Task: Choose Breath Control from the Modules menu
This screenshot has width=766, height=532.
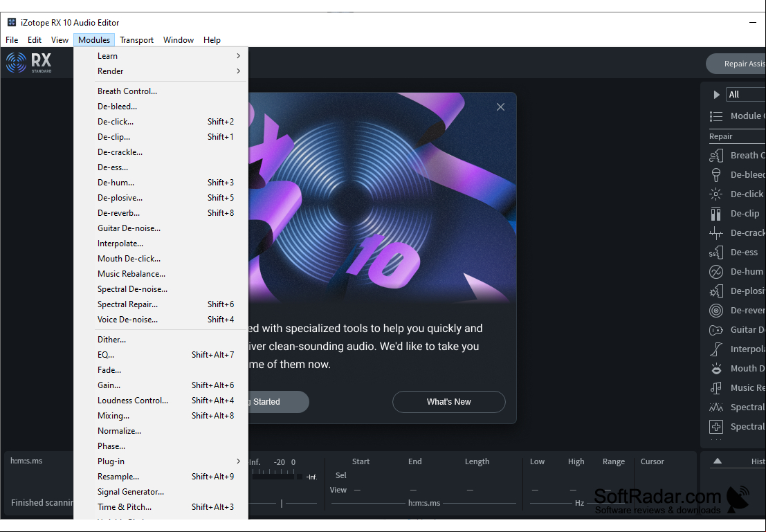Action: [x=161, y=91]
